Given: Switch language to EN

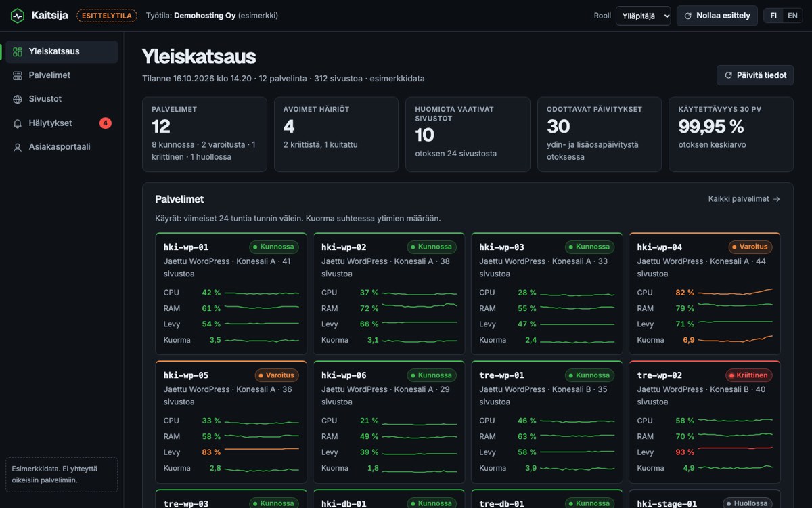Looking at the screenshot, I should coord(792,16).
